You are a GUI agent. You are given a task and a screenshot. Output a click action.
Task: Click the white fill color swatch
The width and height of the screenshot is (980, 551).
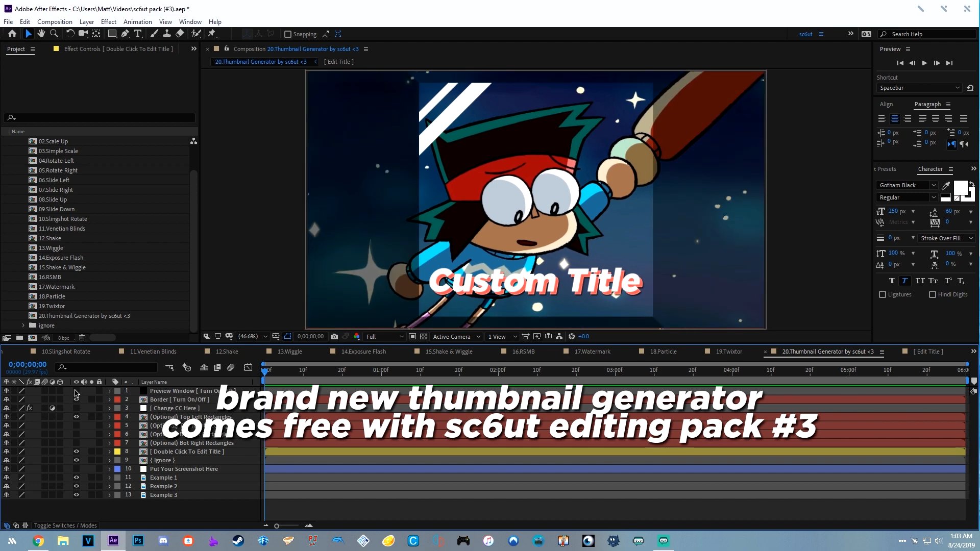961,187
